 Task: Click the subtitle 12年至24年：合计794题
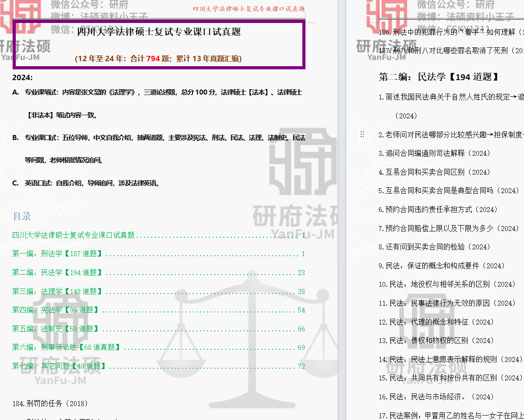158,59
